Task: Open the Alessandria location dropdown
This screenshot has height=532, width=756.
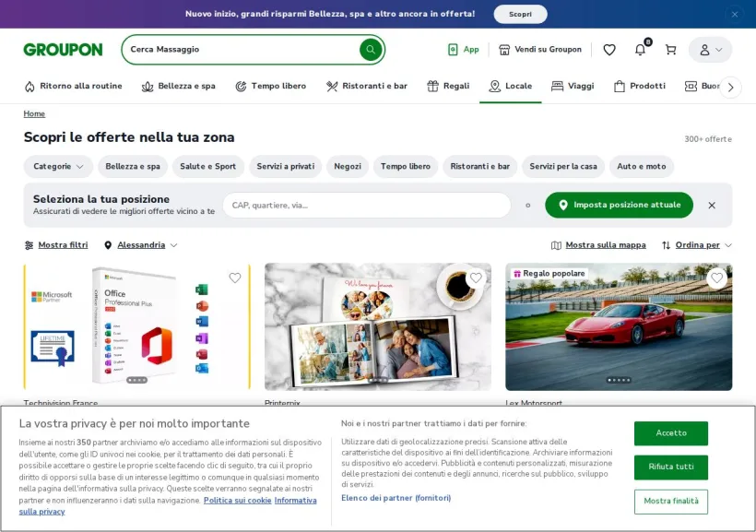Action: pyautogui.click(x=141, y=245)
